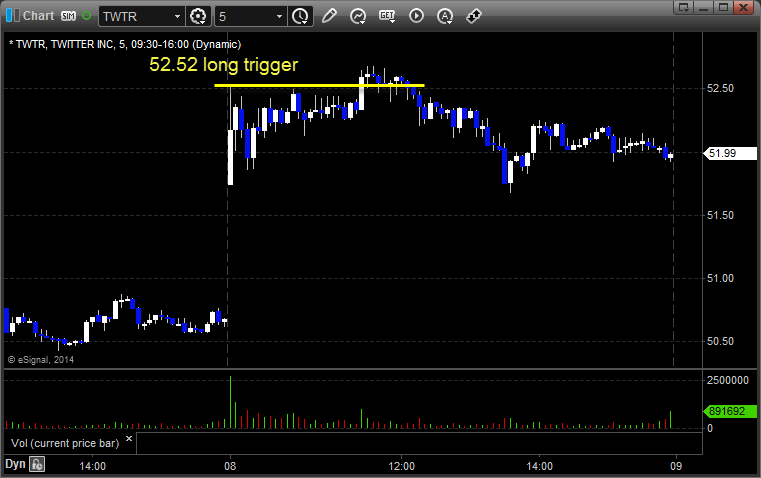Click the green connection status circle

coord(86,16)
